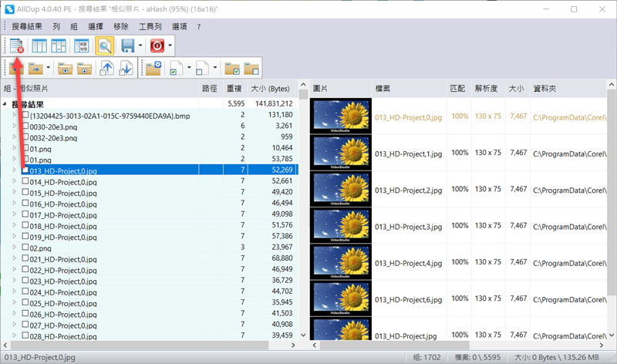Toggle the KB/MB size unit icon

[x=81, y=46]
